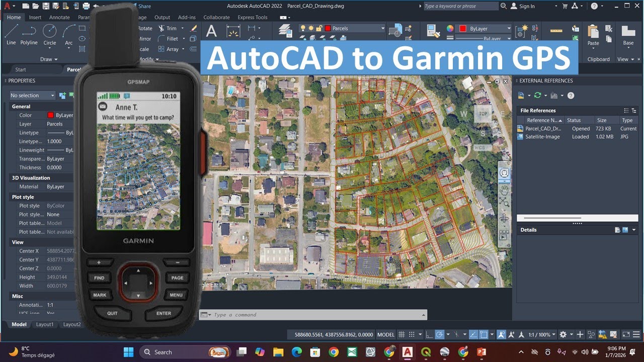This screenshot has width=644, height=362.
Task: Collapse the Details section arrow
Action: (x=634, y=230)
